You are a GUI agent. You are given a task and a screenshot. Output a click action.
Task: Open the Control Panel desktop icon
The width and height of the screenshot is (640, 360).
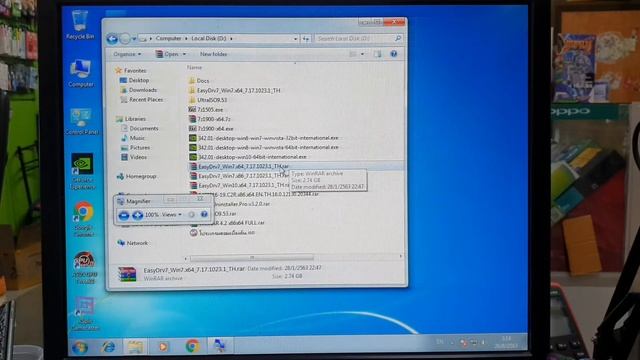point(81,121)
